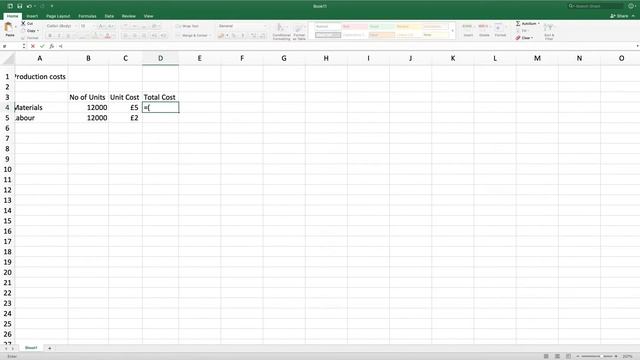The image size is (640, 360).
Task: Toggle Italic formatting
Action: point(59,36)
